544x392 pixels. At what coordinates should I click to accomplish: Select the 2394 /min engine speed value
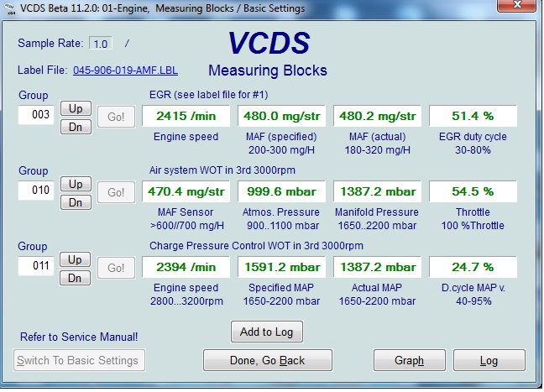[x=186, y=267]
